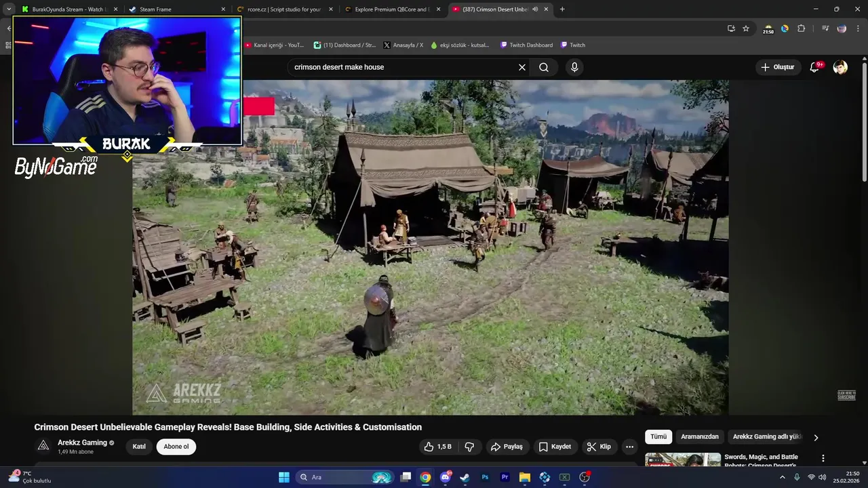
Task: Open Discord from the taskbar
Action: 446,477
